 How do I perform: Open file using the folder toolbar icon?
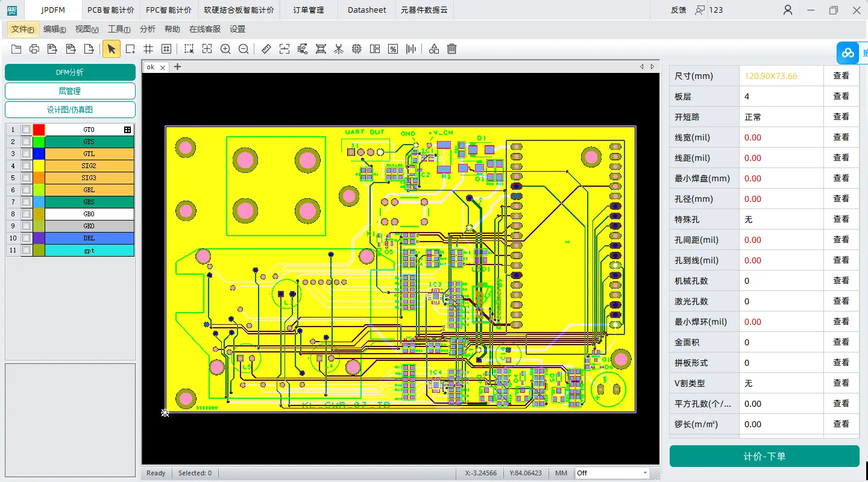coord(16,49)
